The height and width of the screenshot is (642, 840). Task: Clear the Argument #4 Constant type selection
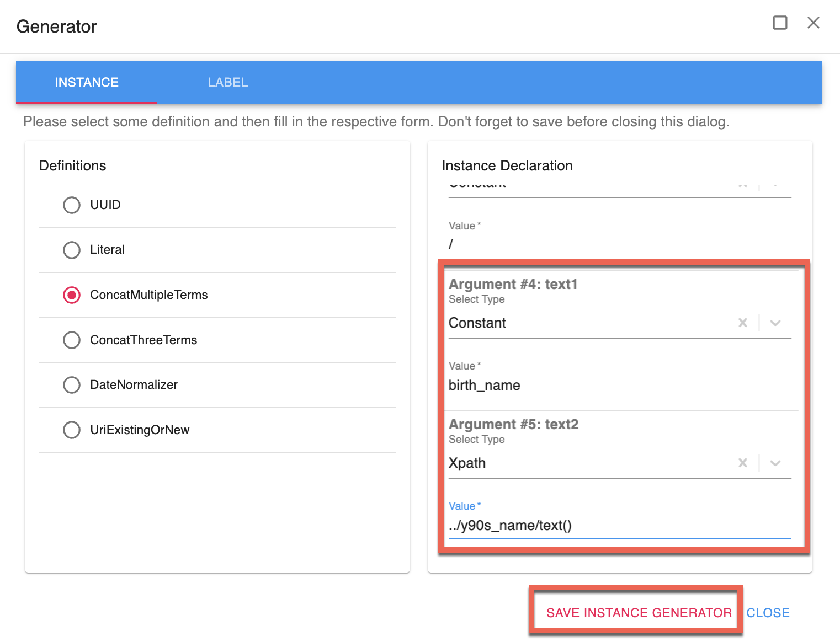tap(743, 323)
